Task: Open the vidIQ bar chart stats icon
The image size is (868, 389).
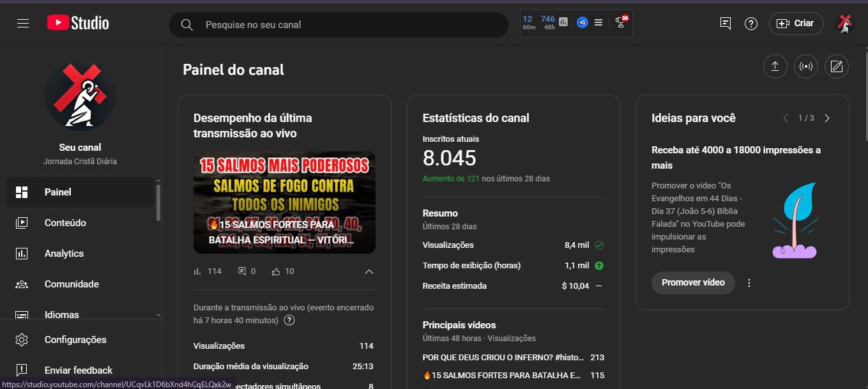Action: [563, 22]
